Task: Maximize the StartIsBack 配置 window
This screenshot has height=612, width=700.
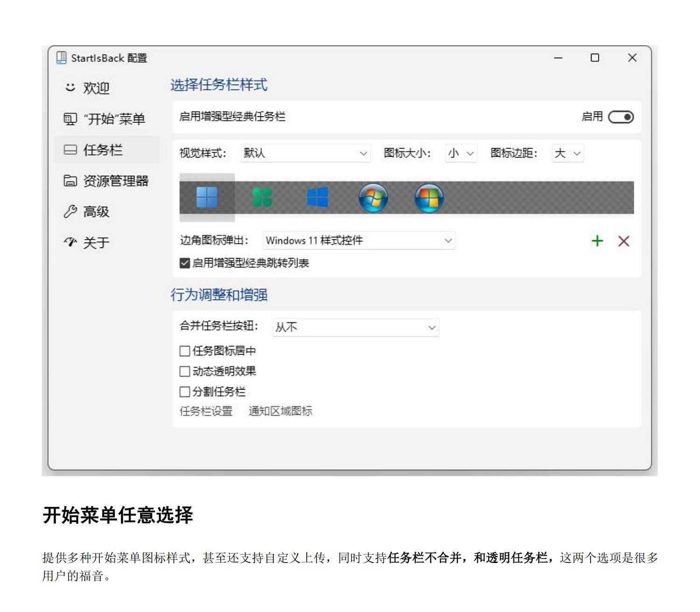Action: pyautogui.click(x=595, y=58)
